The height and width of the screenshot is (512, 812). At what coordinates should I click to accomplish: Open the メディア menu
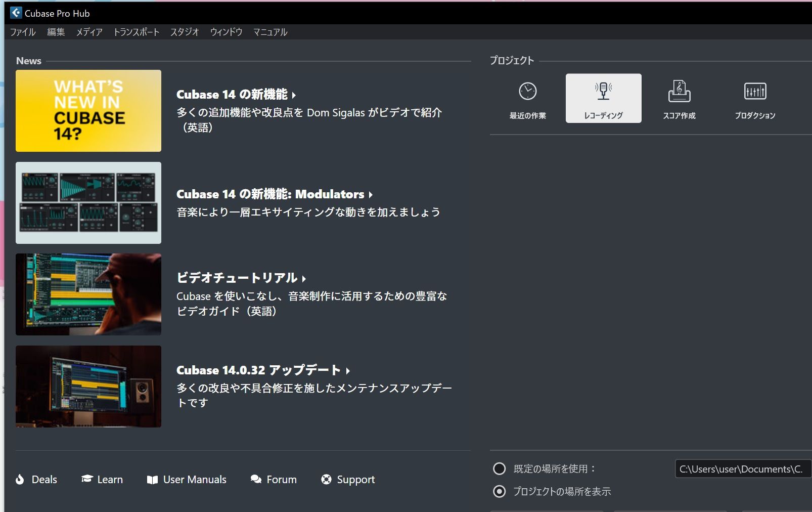[89, 32]
